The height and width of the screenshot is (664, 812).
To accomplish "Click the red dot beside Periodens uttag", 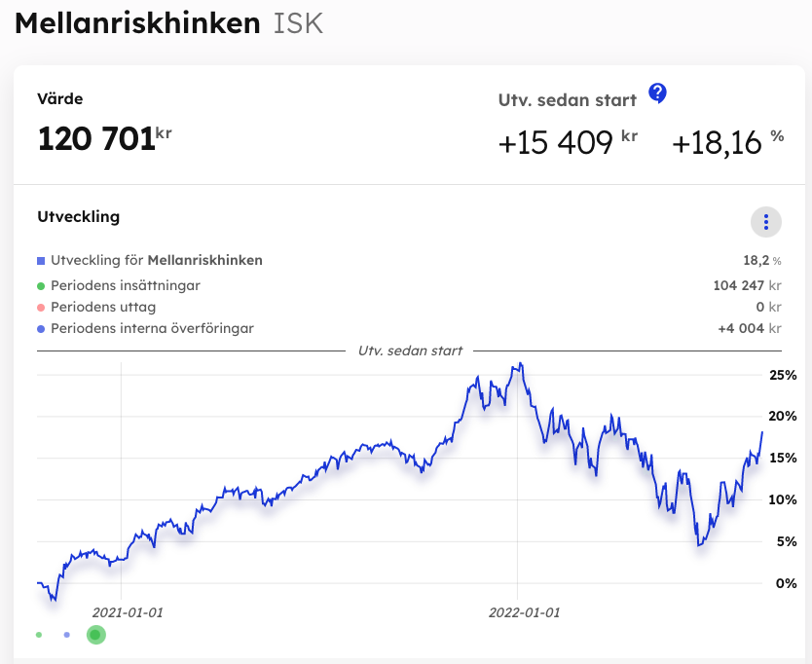I will click(41, 308).
